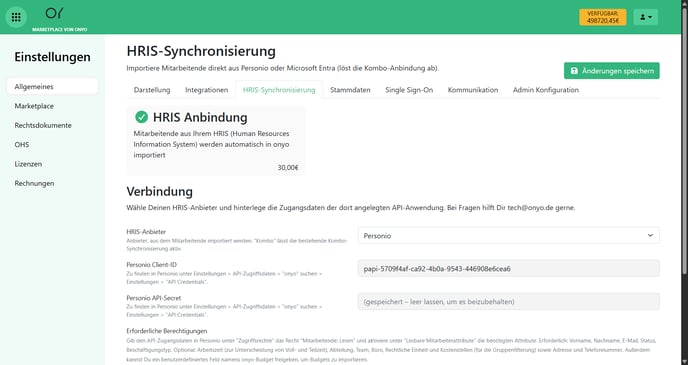Open the apps grid menu icon

16,17
